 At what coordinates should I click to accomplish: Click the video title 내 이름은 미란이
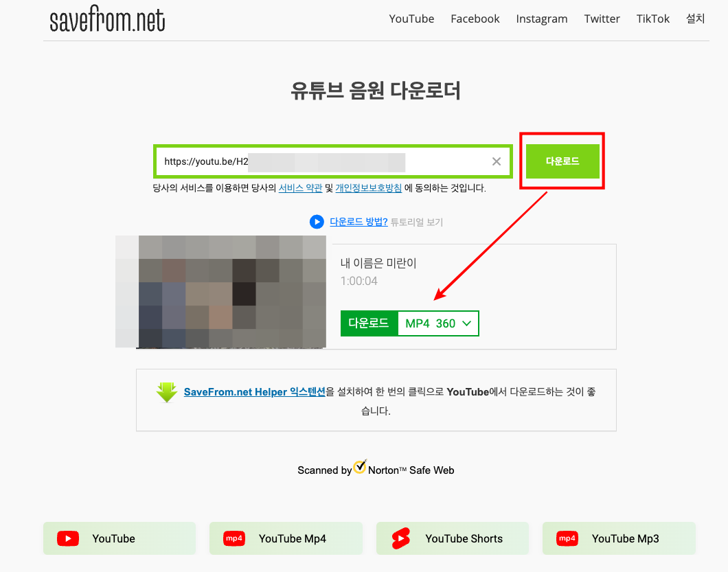[x=378, y=263]
